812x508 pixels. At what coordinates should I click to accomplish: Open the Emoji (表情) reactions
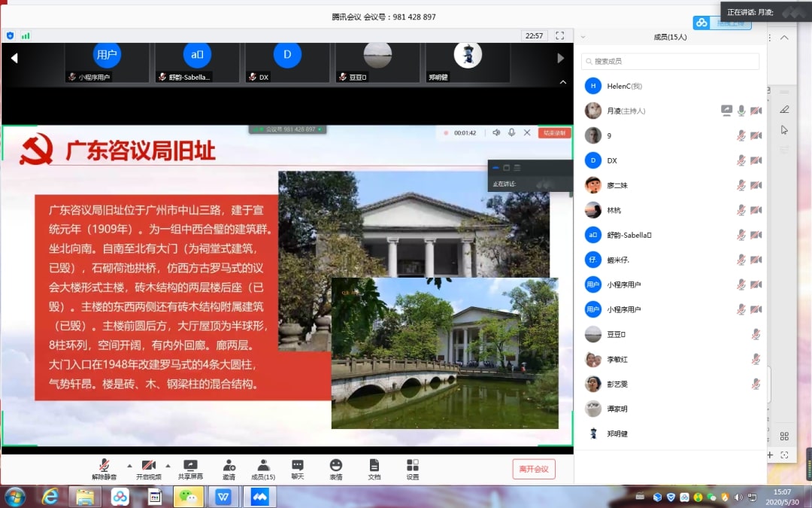click(335, 469)
